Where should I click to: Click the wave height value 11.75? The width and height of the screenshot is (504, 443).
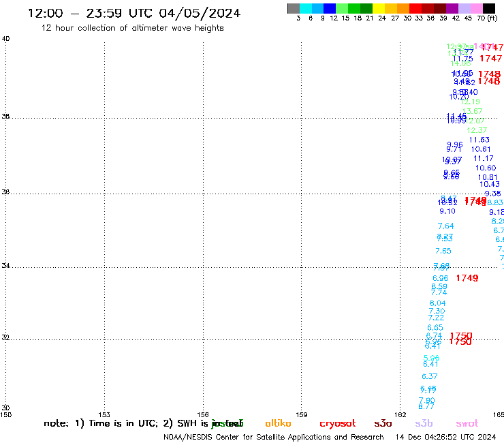[x=463, y=59]
